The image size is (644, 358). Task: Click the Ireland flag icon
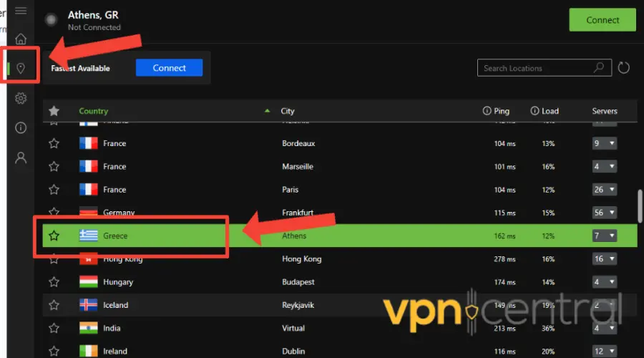(x=88, y=351)
